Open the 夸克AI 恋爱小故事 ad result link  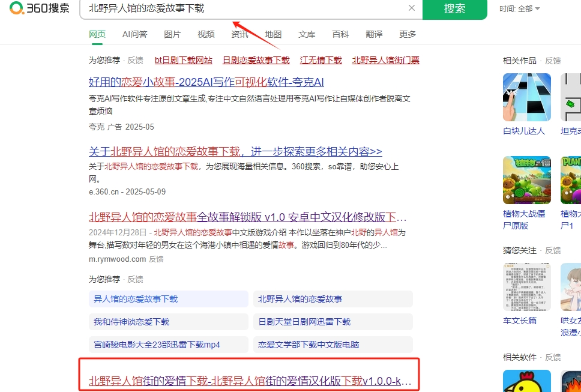[x=206, y=82]
